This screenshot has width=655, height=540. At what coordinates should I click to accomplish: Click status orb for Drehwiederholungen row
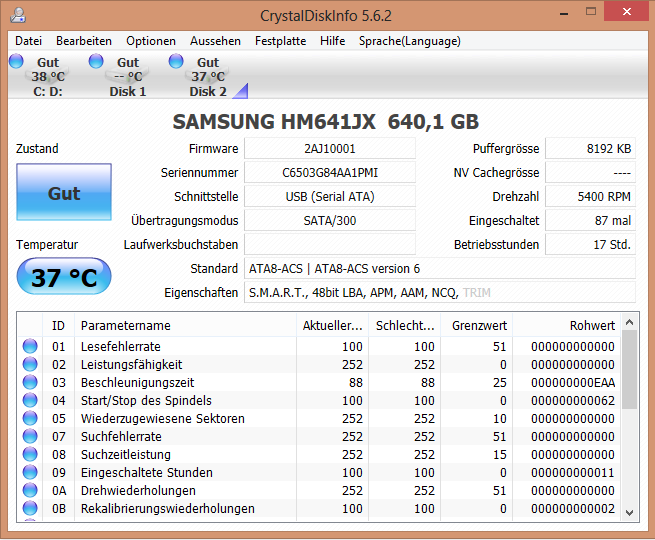coord(30,489)
